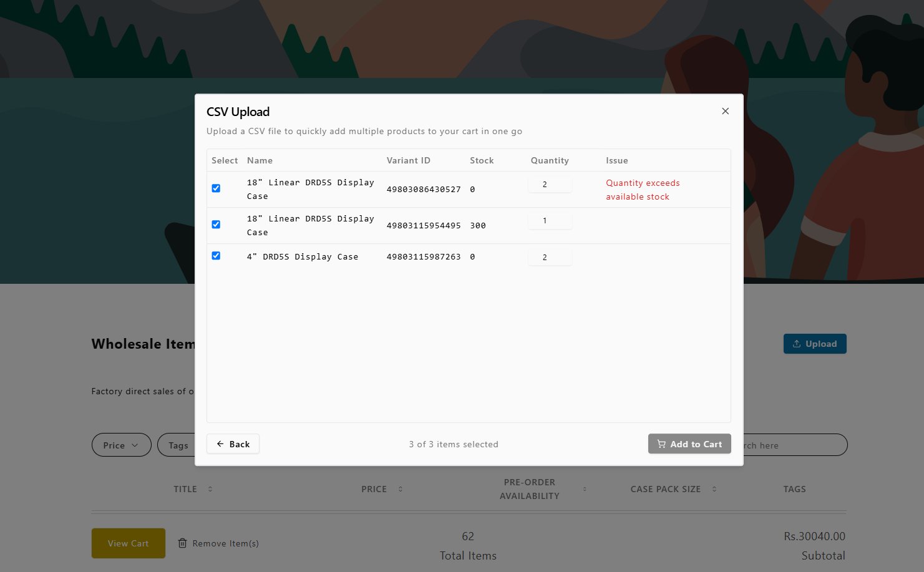Click the Back button in the dialog

(x=233, y=444)
